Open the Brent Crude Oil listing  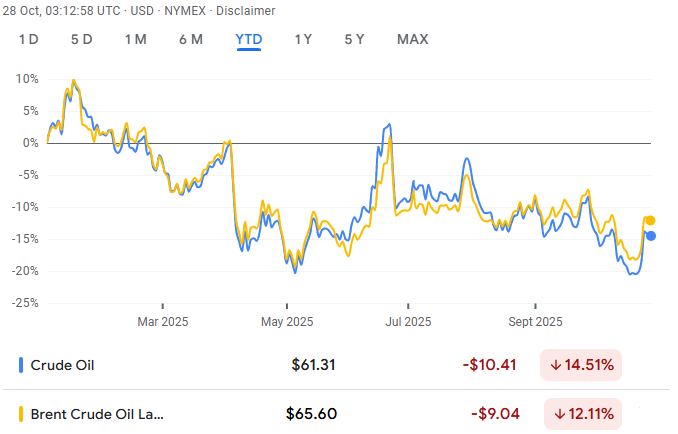coord(96,413)
